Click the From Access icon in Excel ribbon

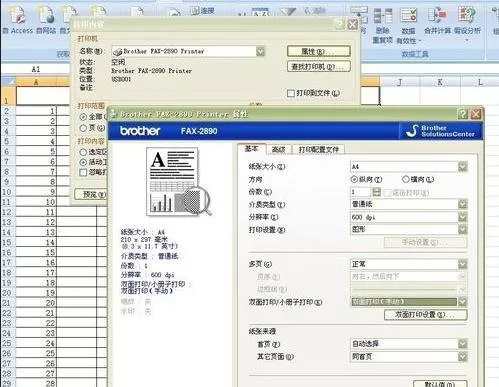17,20
